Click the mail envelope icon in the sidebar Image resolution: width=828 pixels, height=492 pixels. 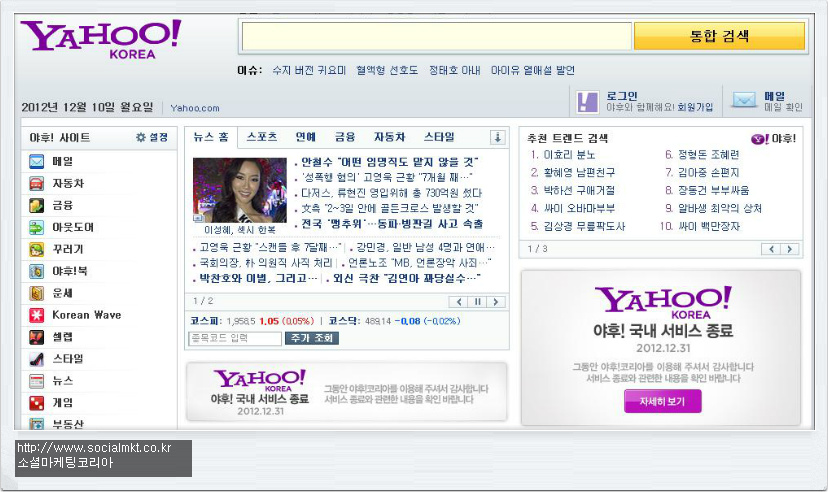pyautogui.click(x=36, y=162)
